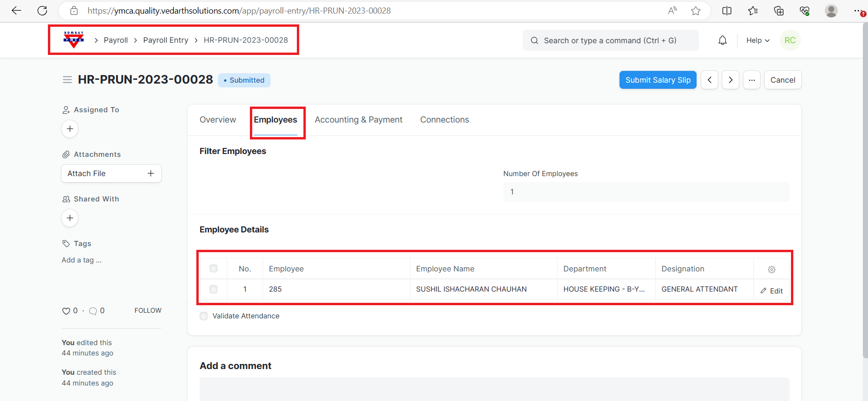The width and height of the screenshot is (868, 401).
Task: Click the like heart icon
Action: [x=66, y=311]
